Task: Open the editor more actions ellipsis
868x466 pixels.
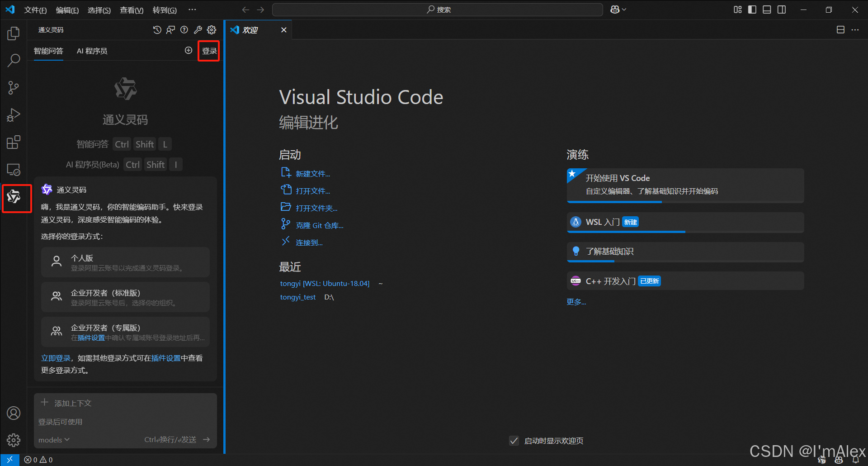Action: (855, 30)
